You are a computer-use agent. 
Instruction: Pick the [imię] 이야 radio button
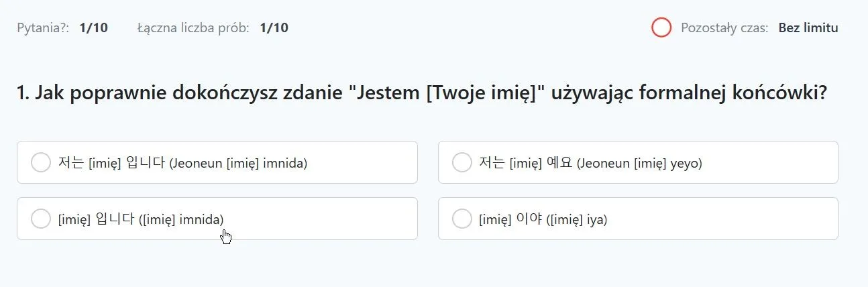462,219
